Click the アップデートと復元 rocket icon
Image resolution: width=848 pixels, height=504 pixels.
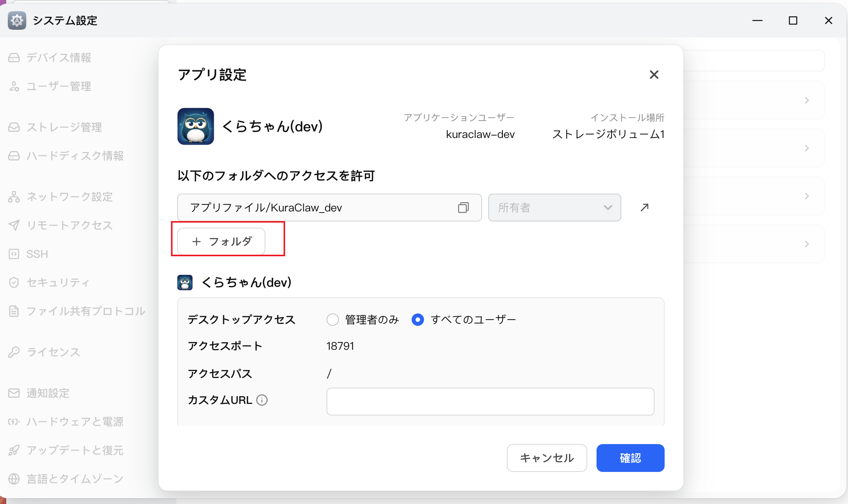[x=14, y=450]
